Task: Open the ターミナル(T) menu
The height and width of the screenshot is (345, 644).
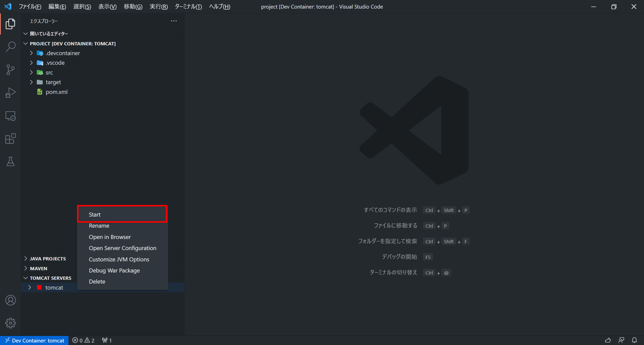Action: (188, 6)
